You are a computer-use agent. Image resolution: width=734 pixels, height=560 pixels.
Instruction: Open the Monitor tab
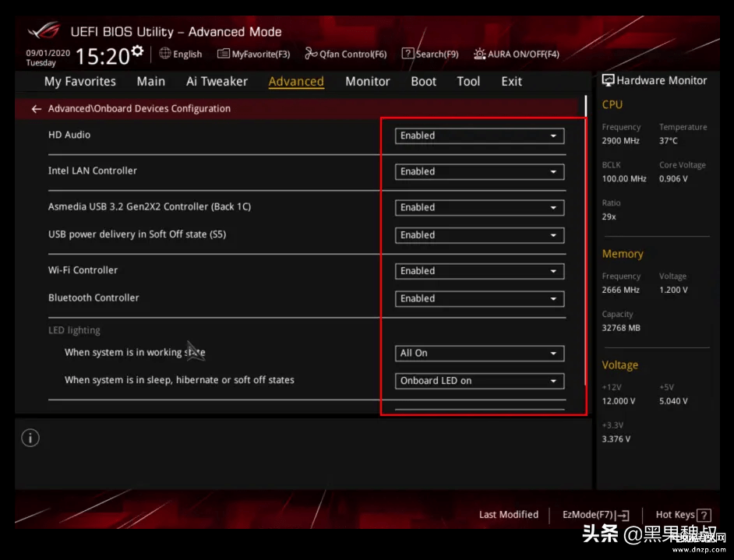368,82
